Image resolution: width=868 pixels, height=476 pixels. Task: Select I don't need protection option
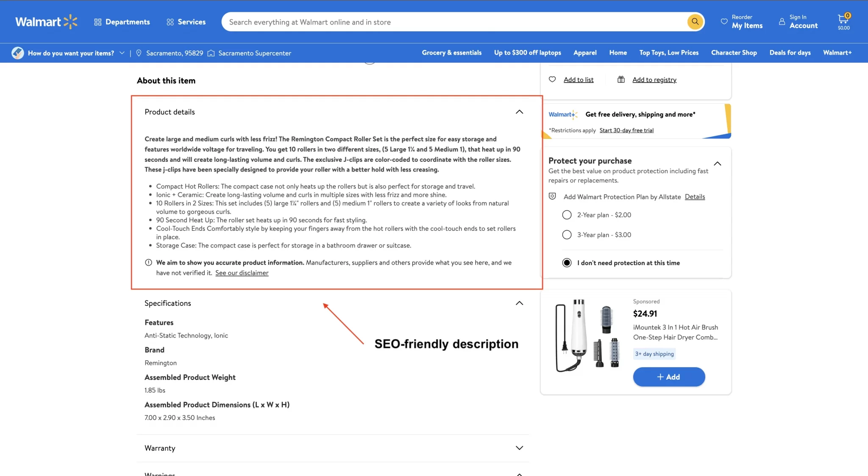click(567, 263)
